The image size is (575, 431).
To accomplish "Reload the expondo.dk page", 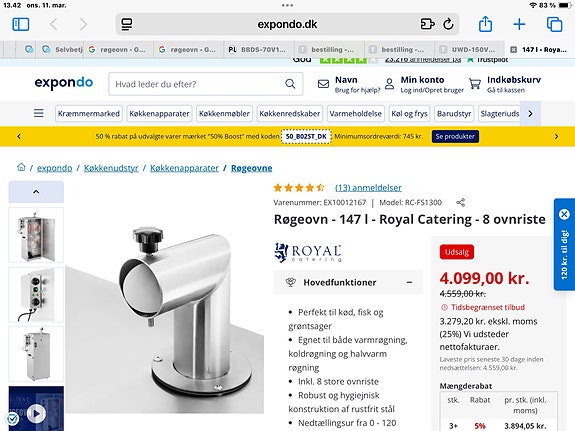I will (x=448, y=25).
